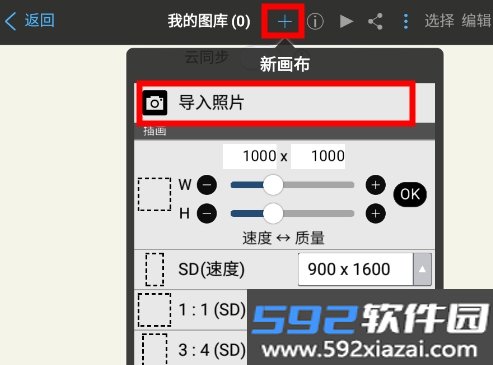This screenshot has width=493, height=365.
Task: Tap the square custom-size preview icon
Action: pyautogui.click(x=154, y=194)
